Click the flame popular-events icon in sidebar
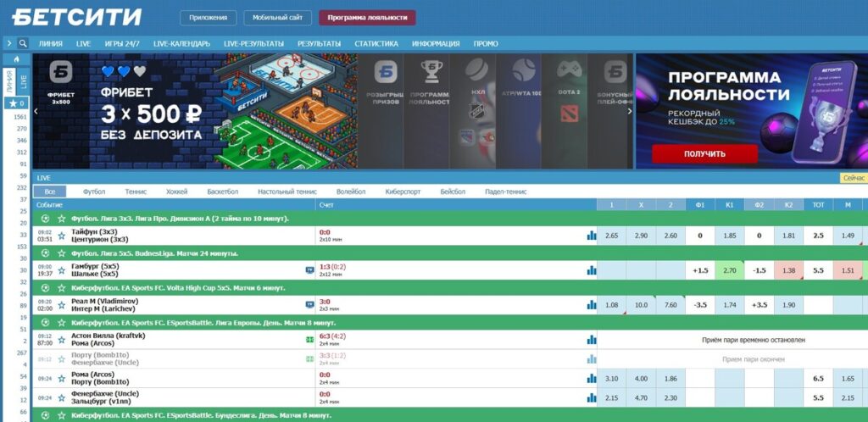The width and height of the screenshot is (868, 422). 17,59
